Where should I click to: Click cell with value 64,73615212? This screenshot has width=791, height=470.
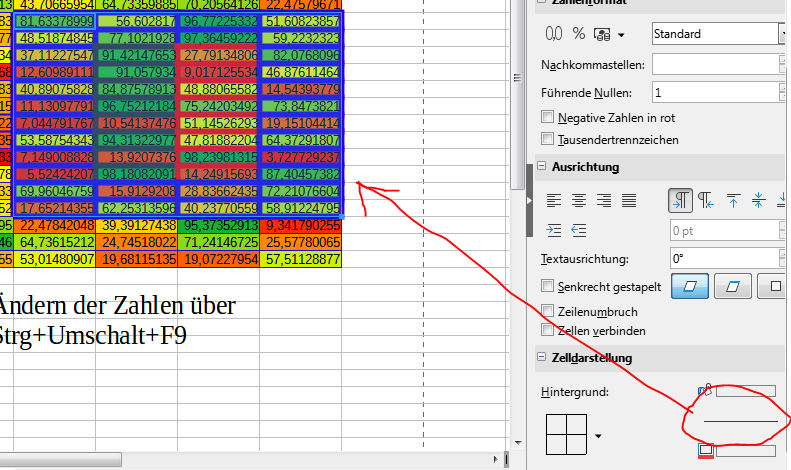coord(54,242)
